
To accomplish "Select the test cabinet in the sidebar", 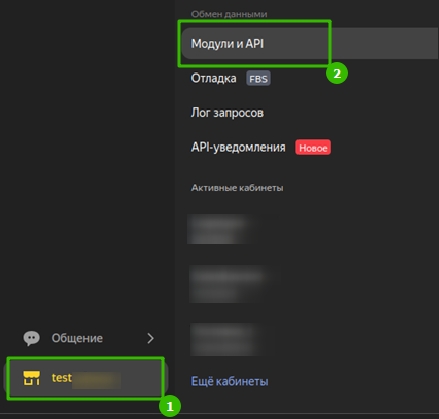I will (85, 378).
